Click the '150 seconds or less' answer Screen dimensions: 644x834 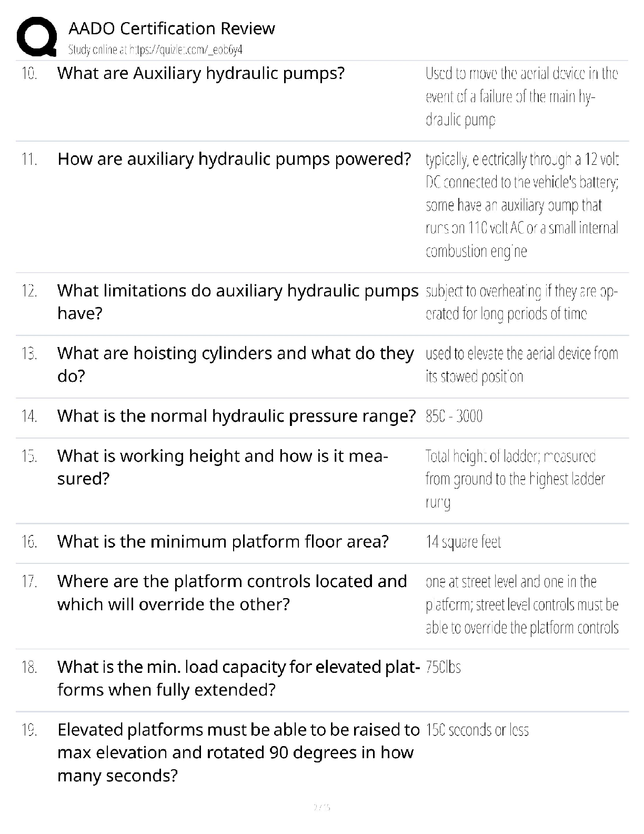[x=477, y=730]
